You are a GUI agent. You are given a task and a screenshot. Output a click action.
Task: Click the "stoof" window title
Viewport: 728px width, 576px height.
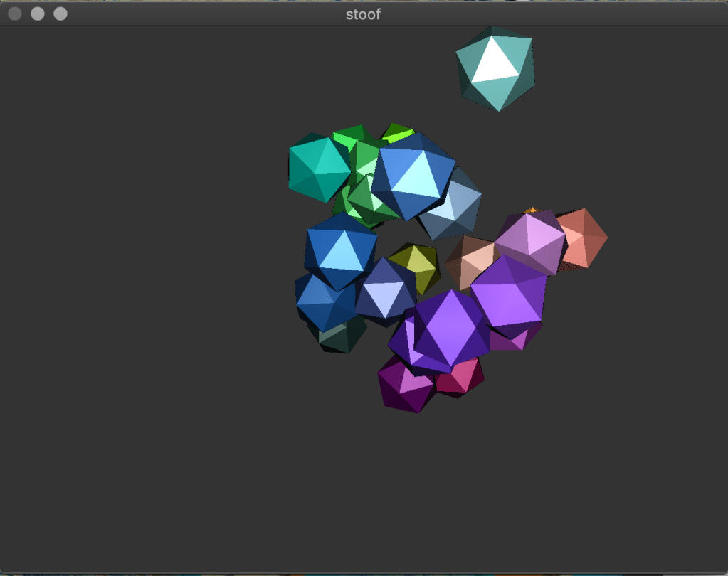pos(363,14)
